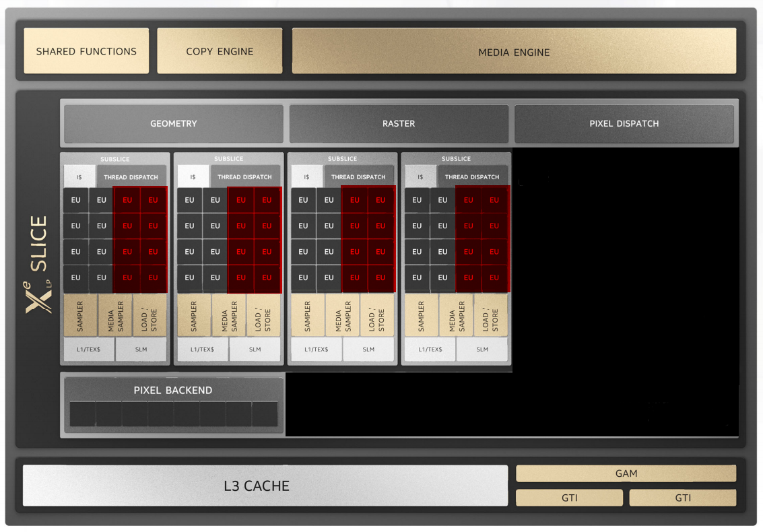Click SLM block in third subslice

(x=368, y=349)
